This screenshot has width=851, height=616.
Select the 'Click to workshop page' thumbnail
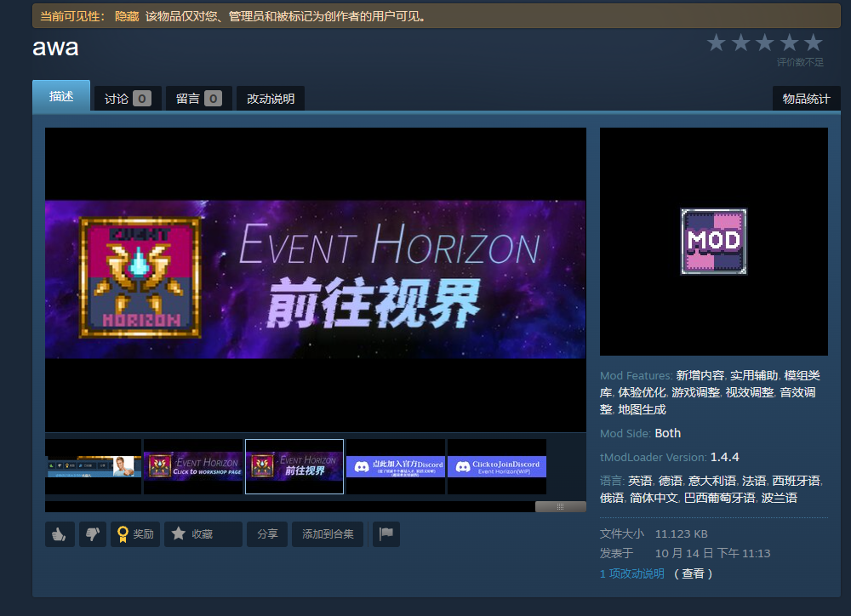click(193, 466)
